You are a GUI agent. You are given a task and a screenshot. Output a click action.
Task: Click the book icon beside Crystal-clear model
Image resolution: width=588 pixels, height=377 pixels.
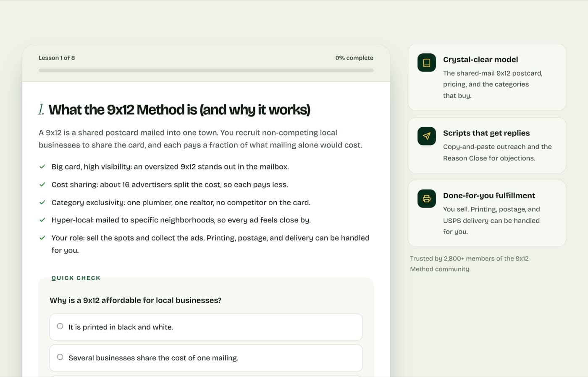click(x=426, y=63)
